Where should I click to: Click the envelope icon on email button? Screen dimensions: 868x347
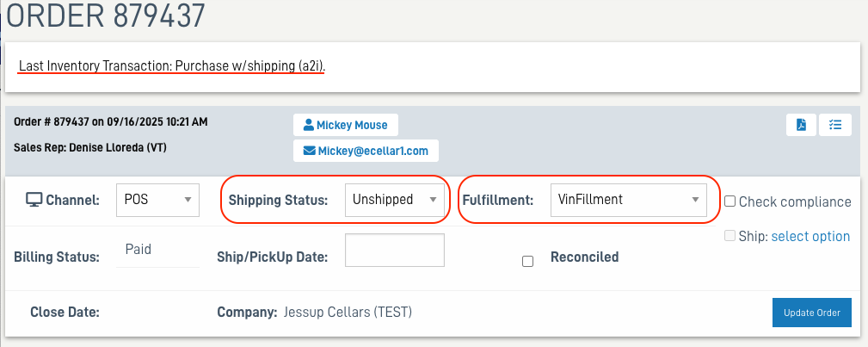coord(310,151)
